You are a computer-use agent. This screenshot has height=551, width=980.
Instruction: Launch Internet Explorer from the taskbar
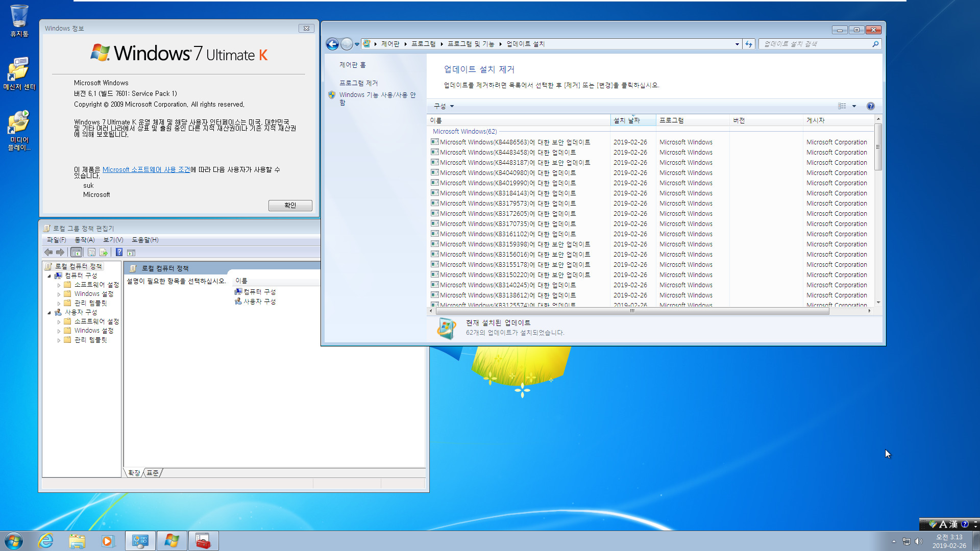(46, 541)
